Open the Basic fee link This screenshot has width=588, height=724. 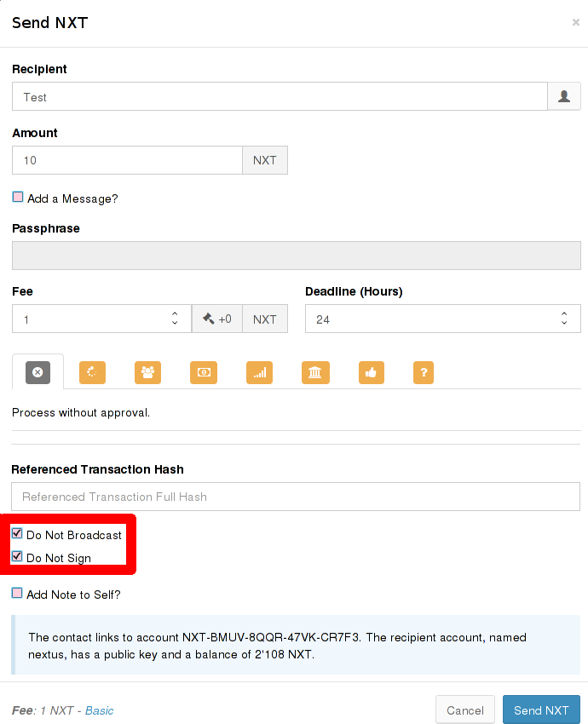point(99,710)
